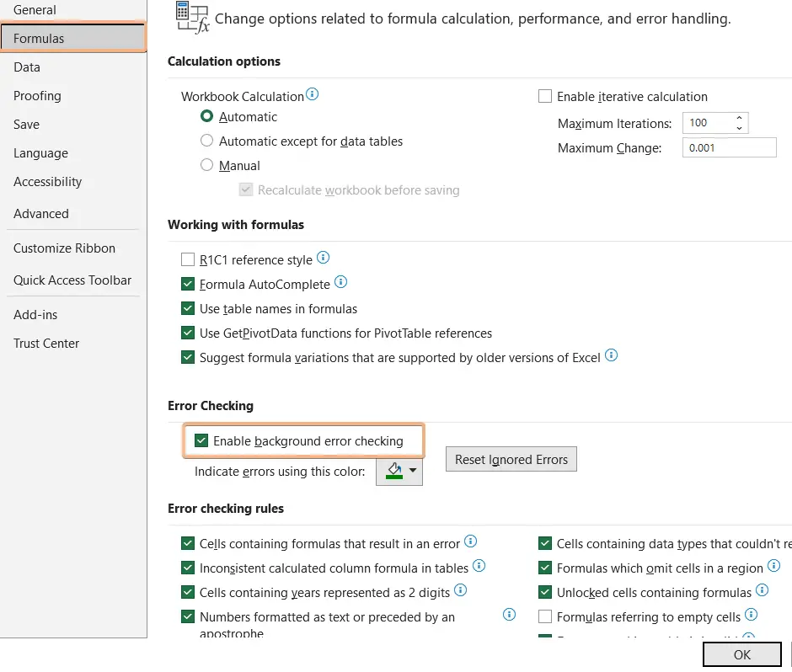Click info icon beside R1C1 reference style
The image size is (792, 672).
pos(323,259)
